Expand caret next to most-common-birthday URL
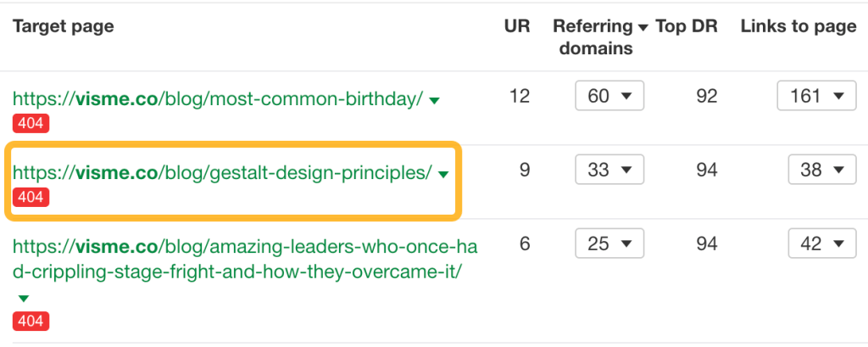Viewport: 868px width, 347px height. click(x=435, y=100)
